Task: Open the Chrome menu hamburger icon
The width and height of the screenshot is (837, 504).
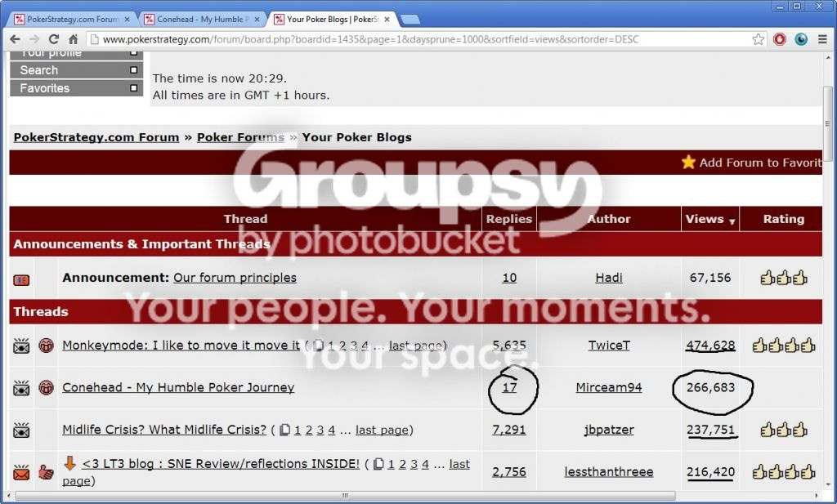Action: click(822, 39)
